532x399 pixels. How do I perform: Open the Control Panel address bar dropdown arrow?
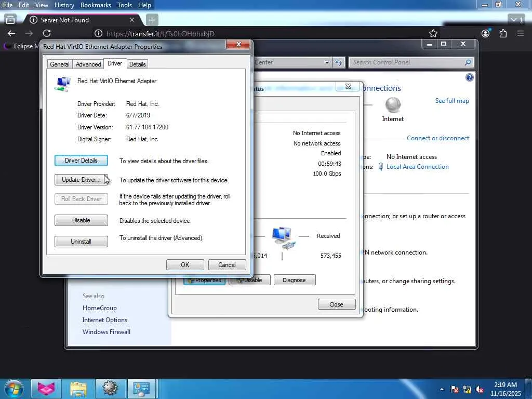coord(327,62)
